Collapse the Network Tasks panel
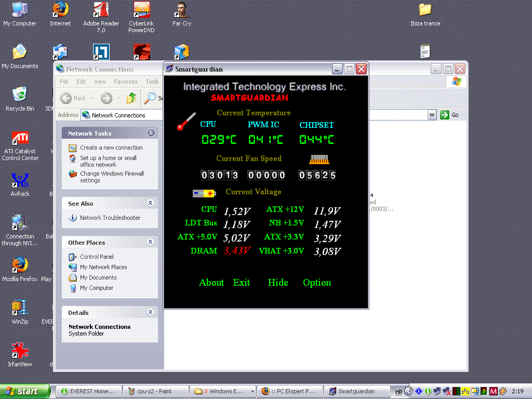Image resolution: width=532 pixels, height=399 pixels. click(x=151, y=133)
